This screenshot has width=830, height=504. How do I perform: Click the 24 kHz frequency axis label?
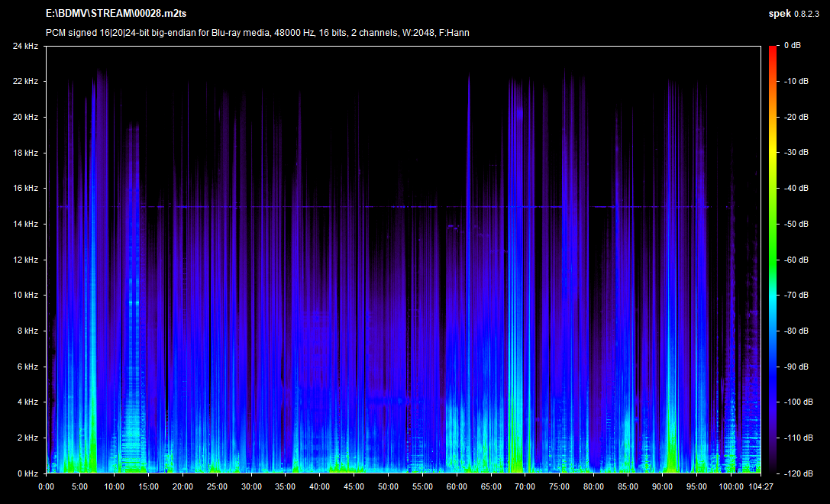coord(24,46)
